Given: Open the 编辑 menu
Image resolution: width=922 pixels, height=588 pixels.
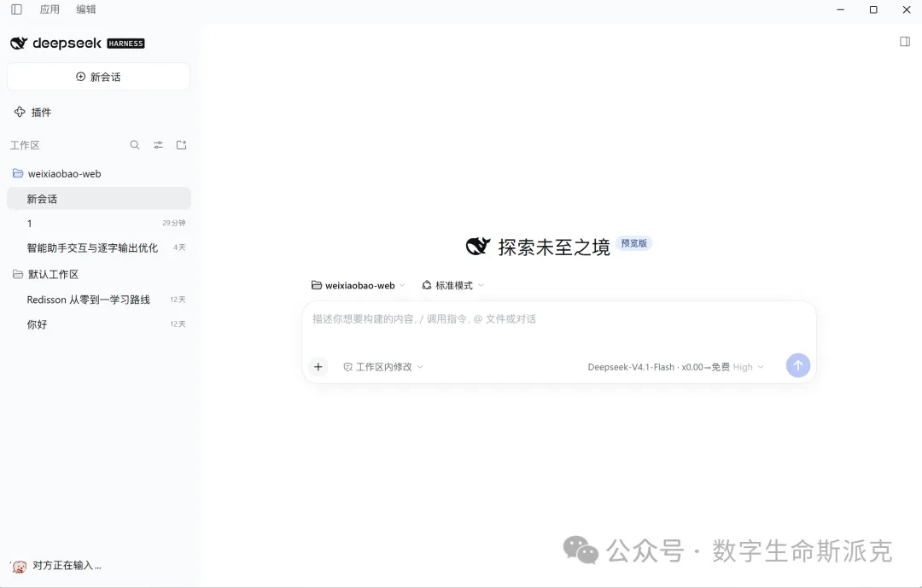Looking at the screenshot, I should (x=86, y=9).
